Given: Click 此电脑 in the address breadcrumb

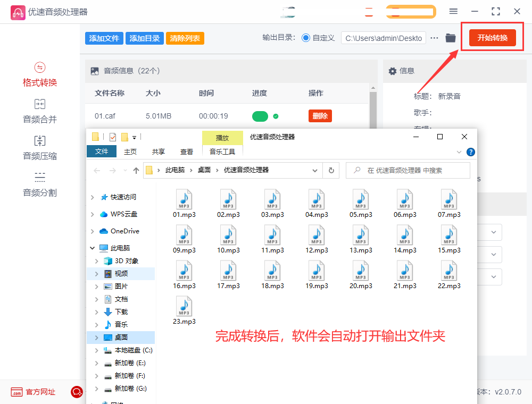Looking at the screenshot, I should click(x=174, y=170).
